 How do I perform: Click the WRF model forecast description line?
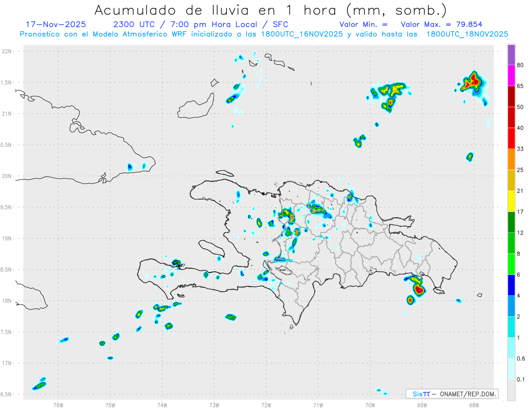(x=264, y=34)
